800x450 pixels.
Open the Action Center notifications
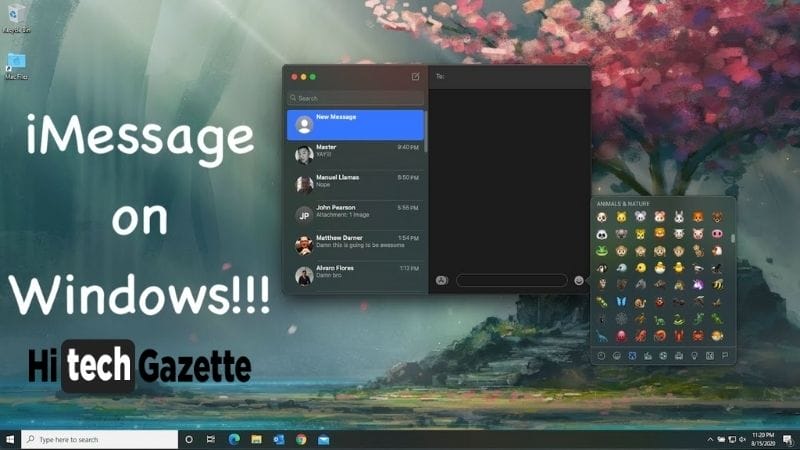[x=788, y=439]
